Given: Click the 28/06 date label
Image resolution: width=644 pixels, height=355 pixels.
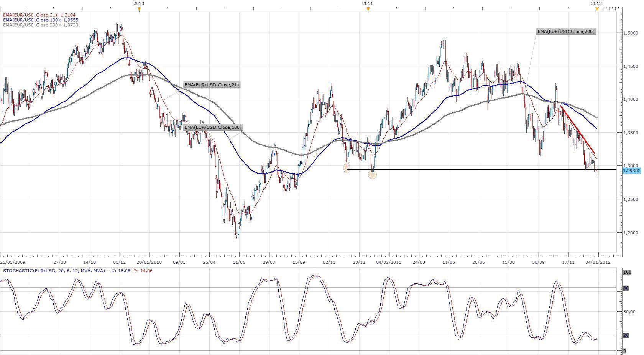Looking at the screenshot, I should pyautogui.click(x=478, y=262).
